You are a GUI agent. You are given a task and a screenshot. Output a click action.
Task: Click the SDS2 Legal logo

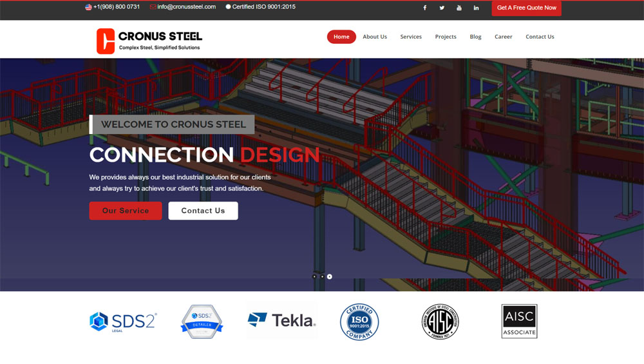123,321
